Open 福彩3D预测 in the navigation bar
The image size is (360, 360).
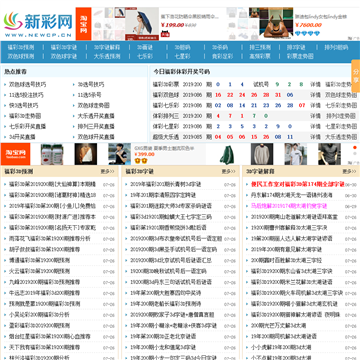[21, 47]
